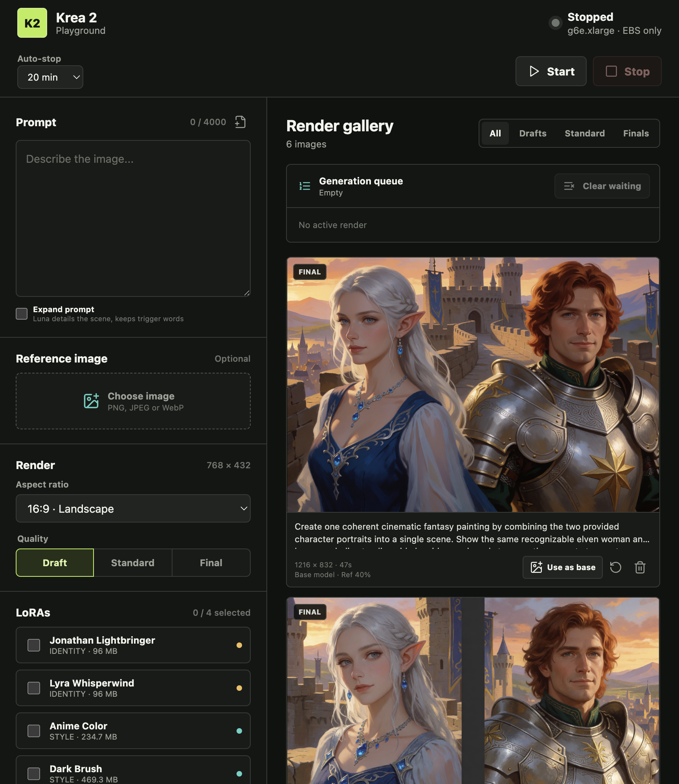Click the FINAL badge on second render
The height and width of the screenshot is (784, 679).
pos(310,612)
